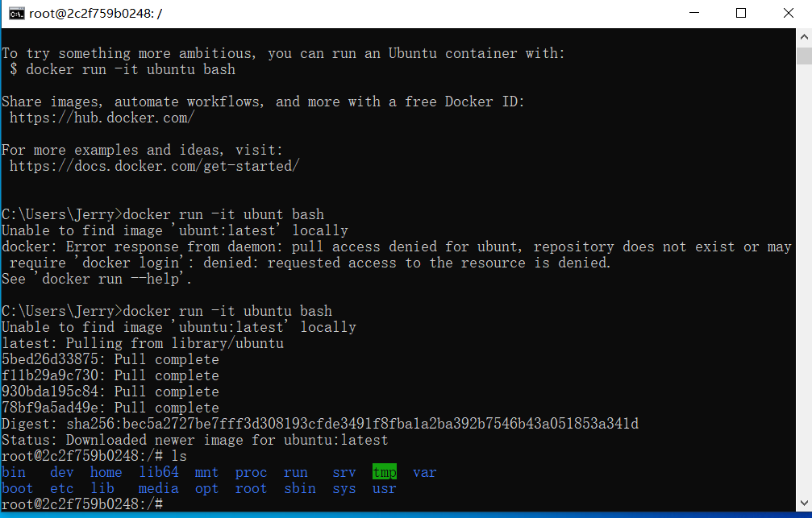Click the 'dev' directory name
Image resolution: width=812 pixels, height=518 pixels.
coord(61,472)
